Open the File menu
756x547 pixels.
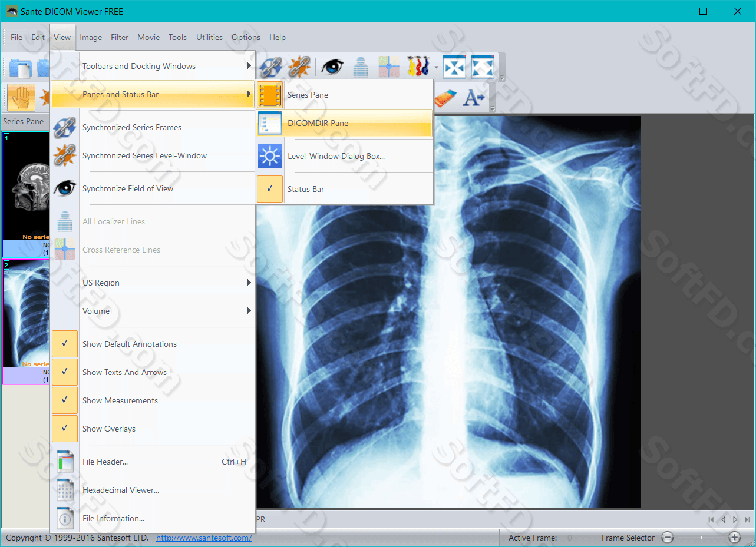pos(16,37)
